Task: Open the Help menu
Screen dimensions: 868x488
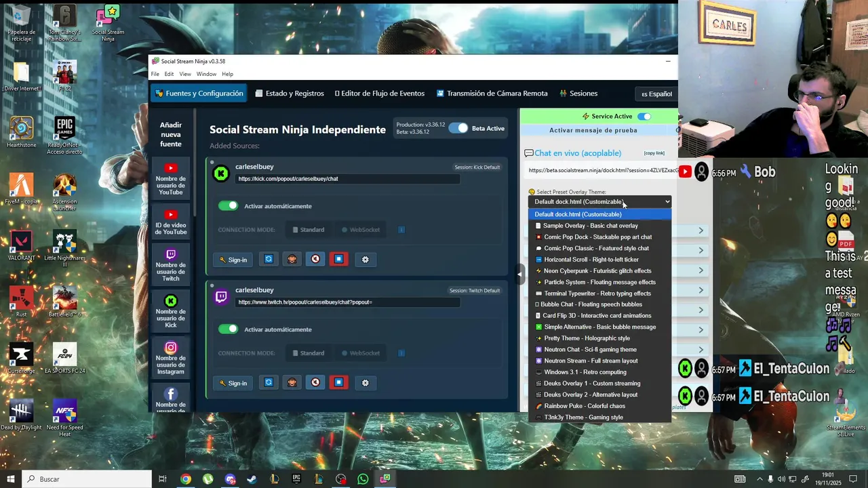Action: pos(227,74)
